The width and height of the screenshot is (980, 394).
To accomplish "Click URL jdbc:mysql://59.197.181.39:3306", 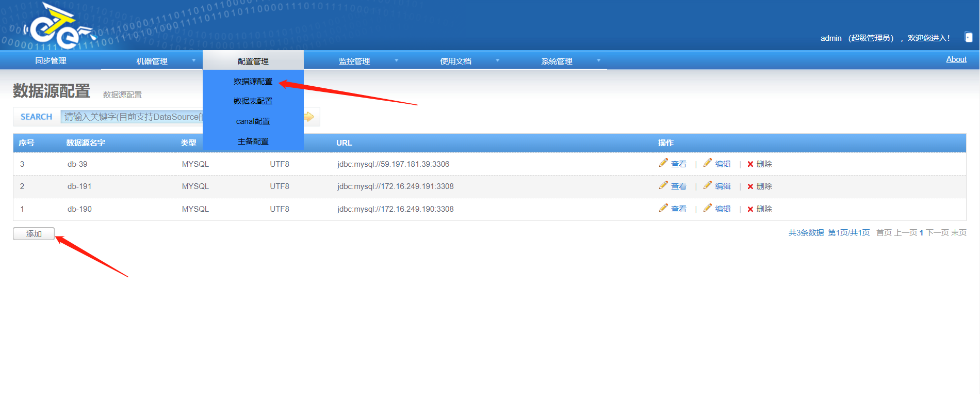I will click(x=393, y=164).
